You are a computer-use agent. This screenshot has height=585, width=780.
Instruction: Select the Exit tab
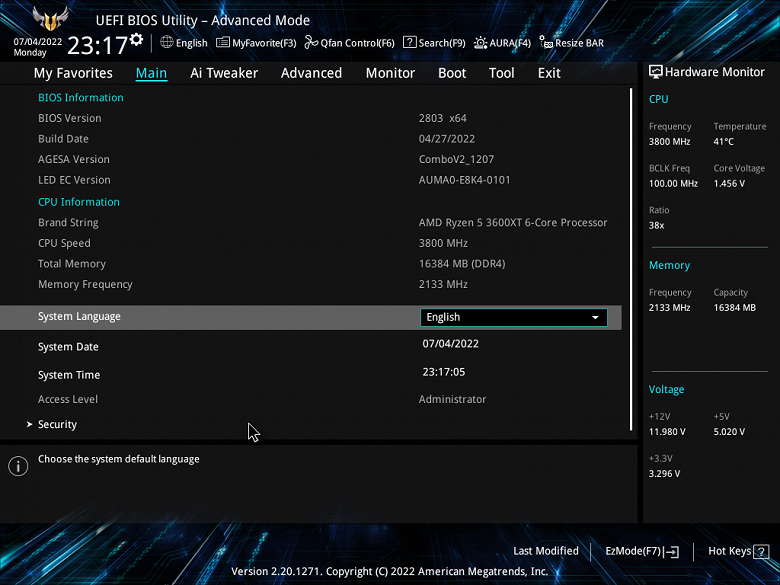coord(549,73)
